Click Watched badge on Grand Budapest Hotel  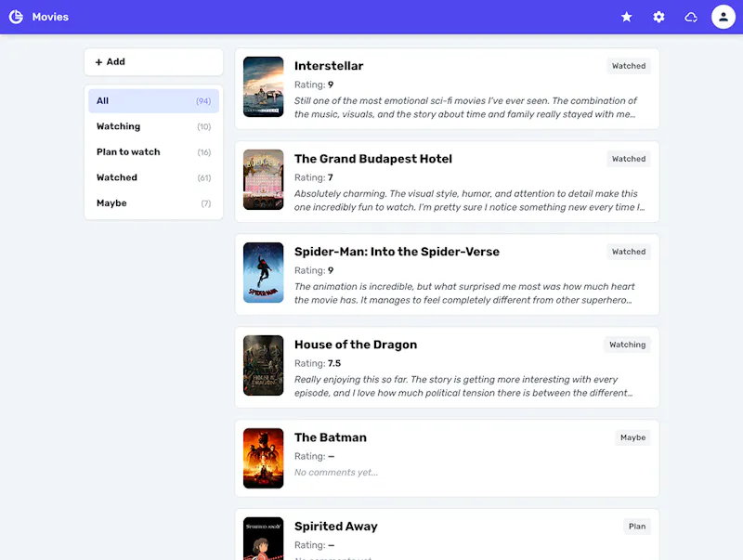tap(629, 159)
